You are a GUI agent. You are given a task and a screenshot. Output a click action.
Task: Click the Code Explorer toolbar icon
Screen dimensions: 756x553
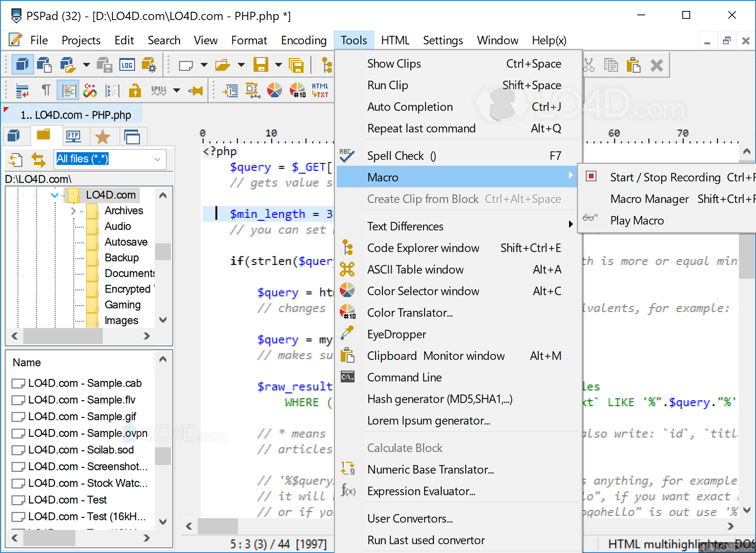pyautogui.click(x=327, y=64)
